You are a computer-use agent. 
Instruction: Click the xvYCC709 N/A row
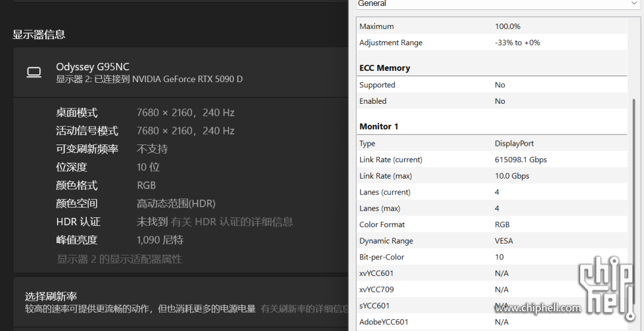492,290
